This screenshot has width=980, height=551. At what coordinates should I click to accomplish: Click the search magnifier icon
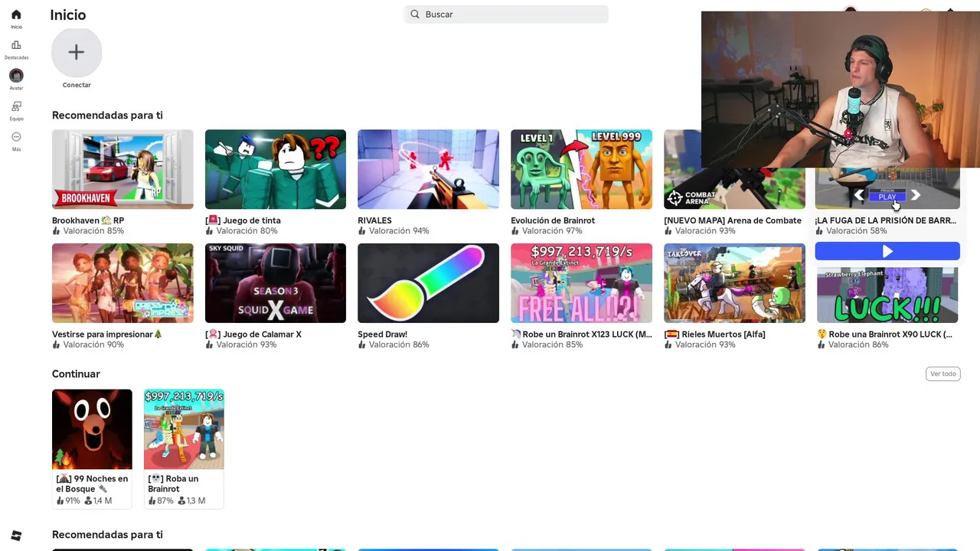pos(415,14)
